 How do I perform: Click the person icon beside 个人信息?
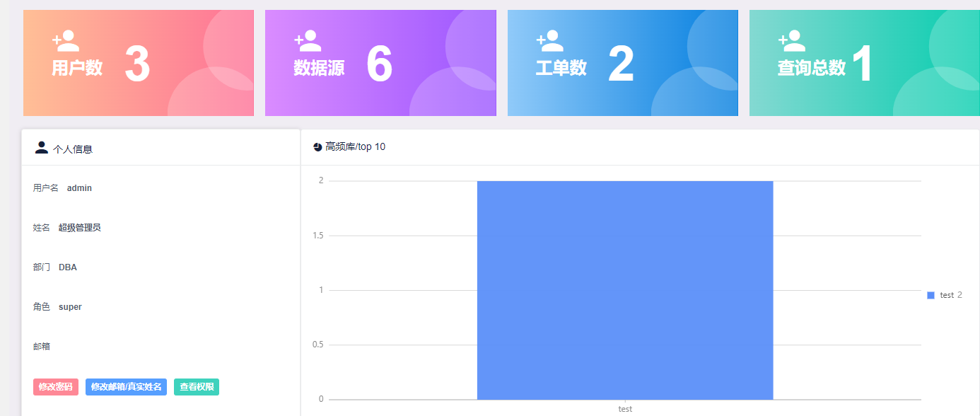[42, 147]
